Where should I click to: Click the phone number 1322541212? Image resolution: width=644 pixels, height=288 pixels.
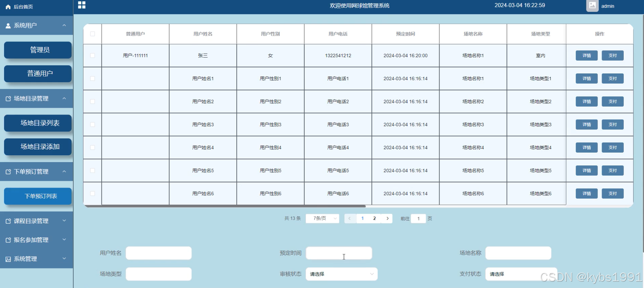point(338,56)
